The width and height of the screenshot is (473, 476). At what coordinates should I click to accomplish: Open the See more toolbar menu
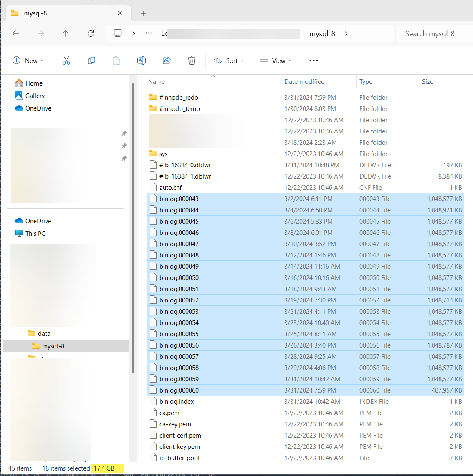click(x=314, y=60)
